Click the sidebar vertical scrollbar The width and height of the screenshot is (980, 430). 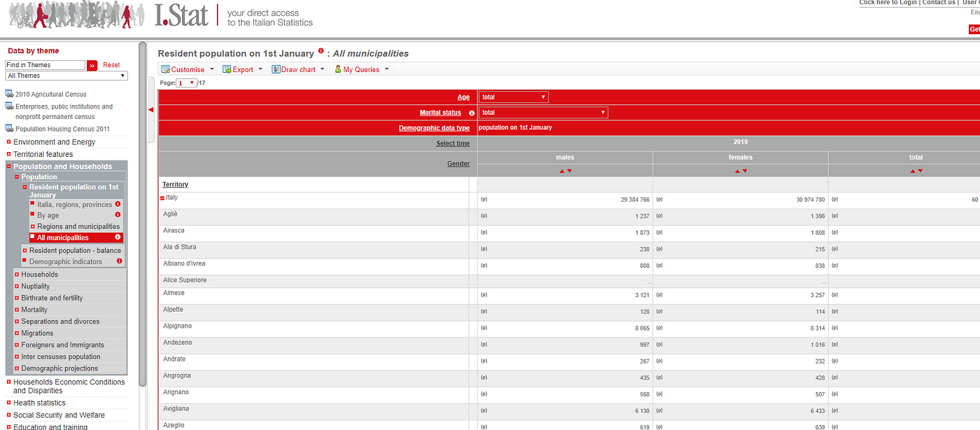[143, 214]
